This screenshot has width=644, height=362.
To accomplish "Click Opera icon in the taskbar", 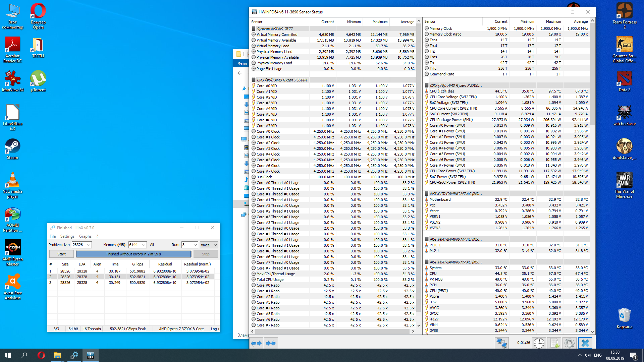I will click(x=41, y=355).
